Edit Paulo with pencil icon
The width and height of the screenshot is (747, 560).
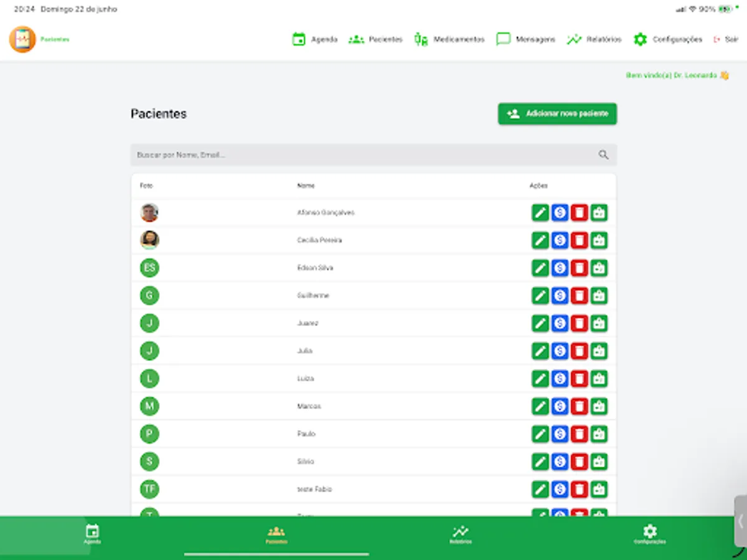pos(540,434)
